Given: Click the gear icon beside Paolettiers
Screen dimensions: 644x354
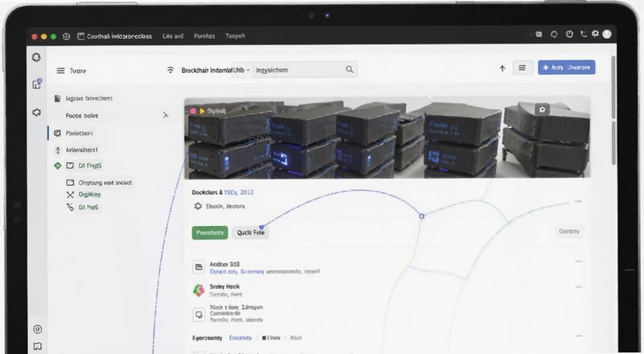Looking at the screenshot, I should click(x=57, y=133).
